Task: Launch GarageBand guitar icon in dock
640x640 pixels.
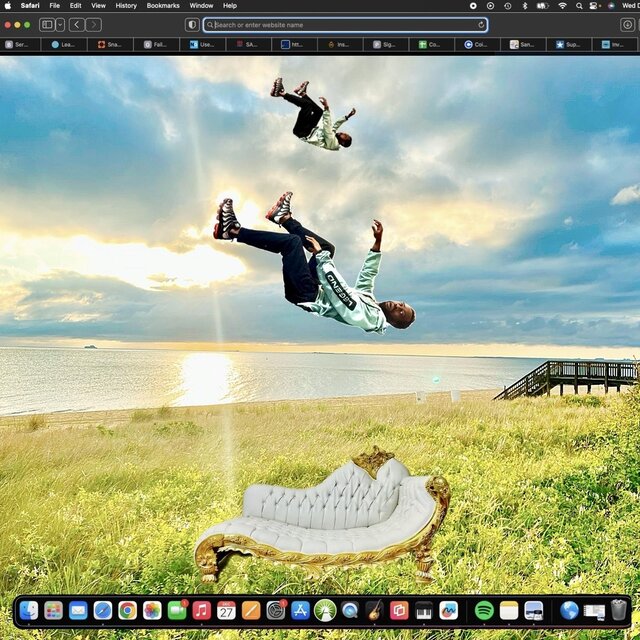Action: [374, 610]
